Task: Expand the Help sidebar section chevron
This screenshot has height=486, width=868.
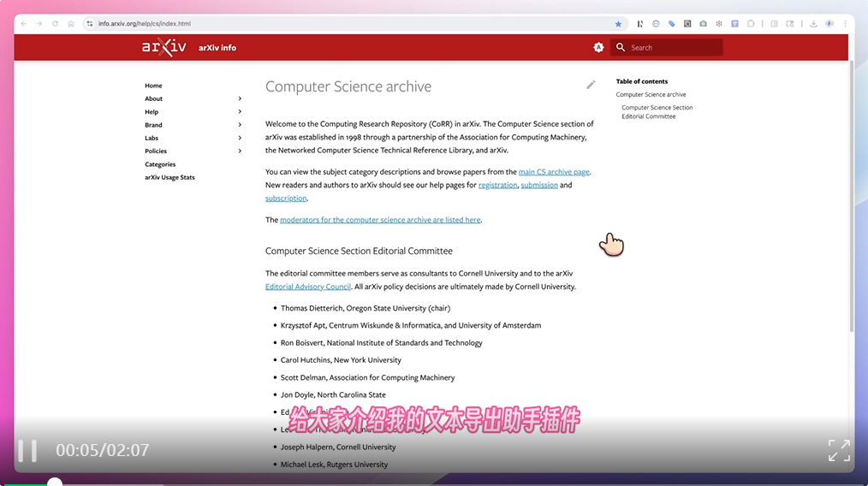Action: 240,112
